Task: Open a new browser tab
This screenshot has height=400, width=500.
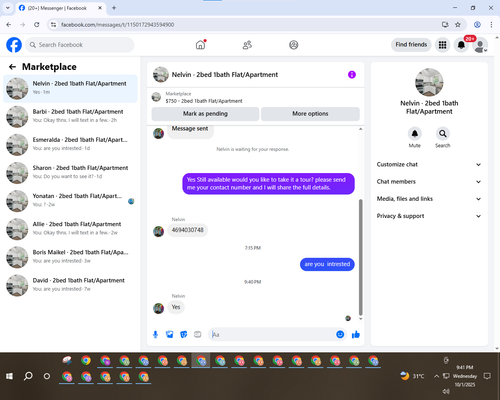Action: pyautogui.click(x=114, y=8)
